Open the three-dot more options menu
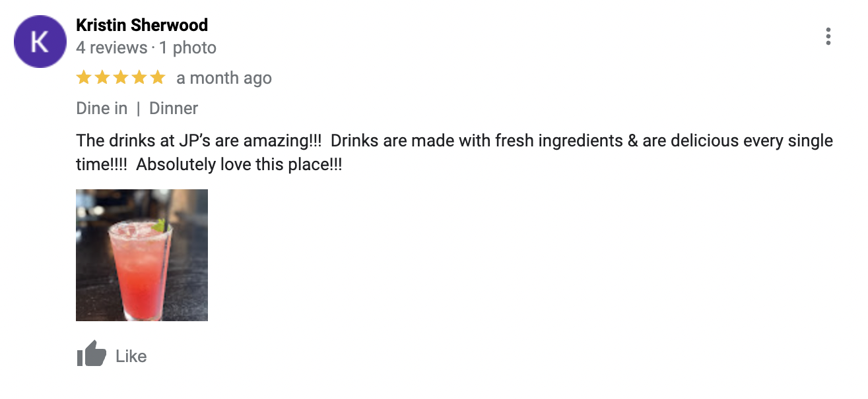This screenshot has height=399, width=868. point(828,36)
